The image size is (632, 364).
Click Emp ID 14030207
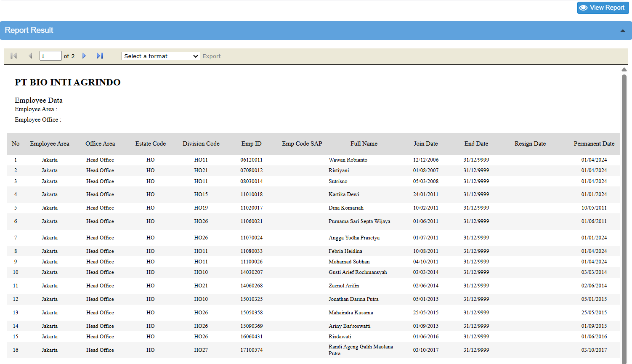coord(252,272)
